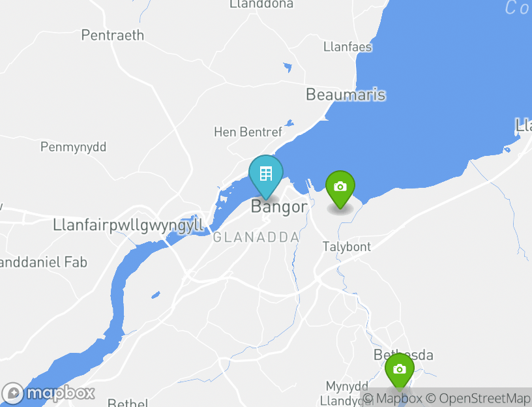532x407 pixels.
Task: Click the Bethel label at the bottom
Action: pos(128,402)
